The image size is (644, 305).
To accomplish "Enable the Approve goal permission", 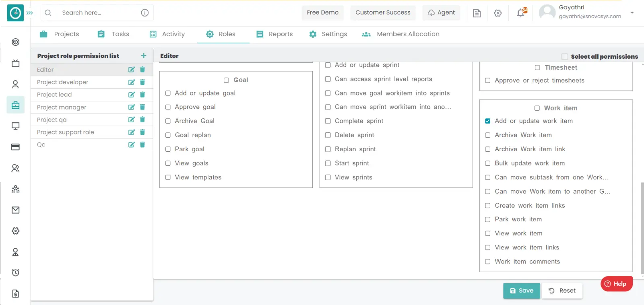I will tap(168, 107).
